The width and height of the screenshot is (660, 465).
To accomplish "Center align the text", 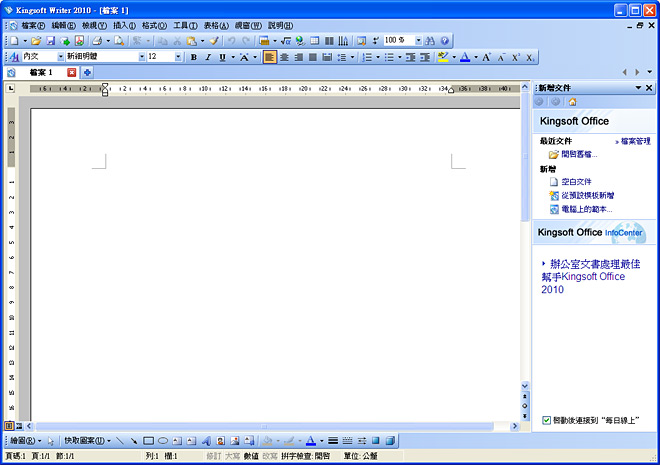I will pos(285,57).
